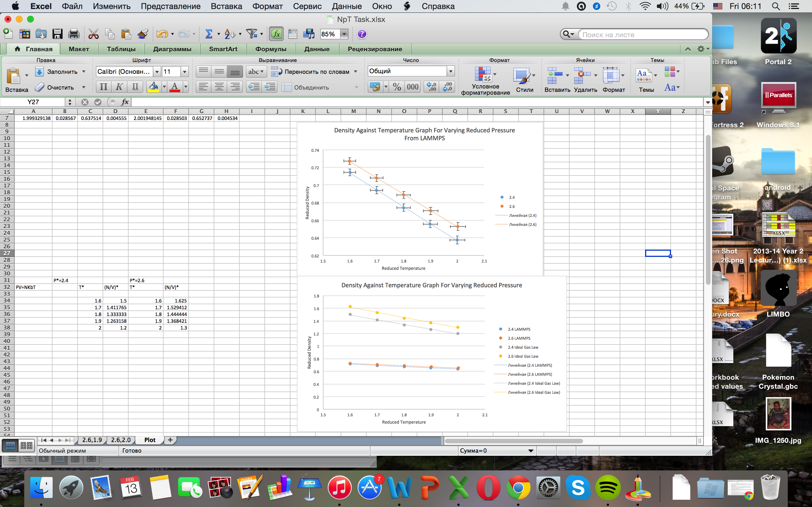Image resolution: width=812 pixels, height=507 pixels.
Task: Open the zoom 85% dropdown
Action: click(x=344, y=34)
